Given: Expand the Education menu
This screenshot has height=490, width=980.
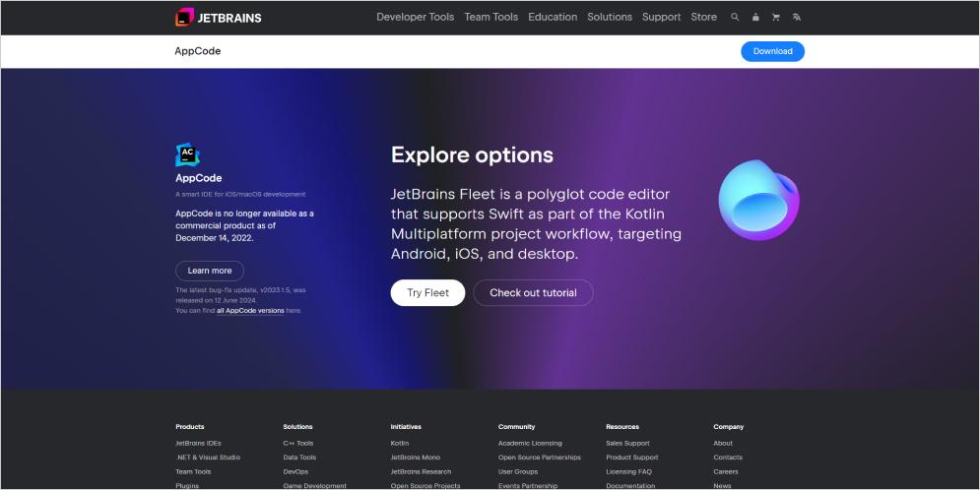Looking at the screenshot, I should (553, 17).
